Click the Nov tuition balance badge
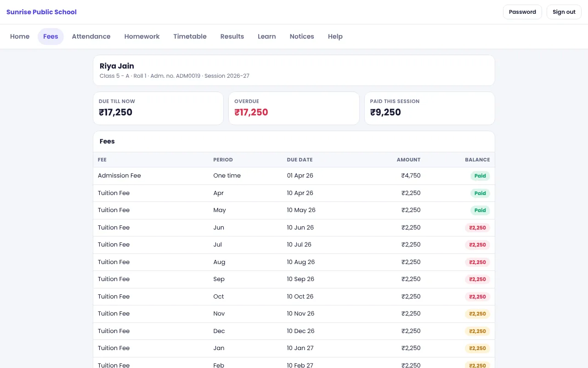Viewport: 588px width, 368px height. (x=477, y=314)
